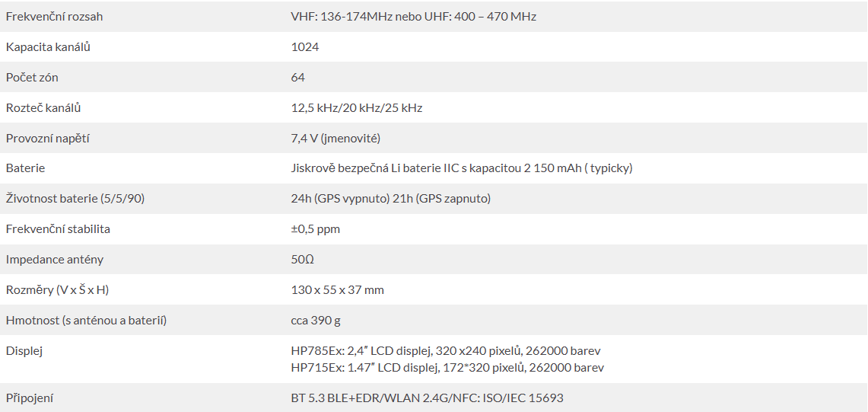Screen dimensions: 868x412
Task: Select the 1024 channel capacity value
Action: coord(305,47)
